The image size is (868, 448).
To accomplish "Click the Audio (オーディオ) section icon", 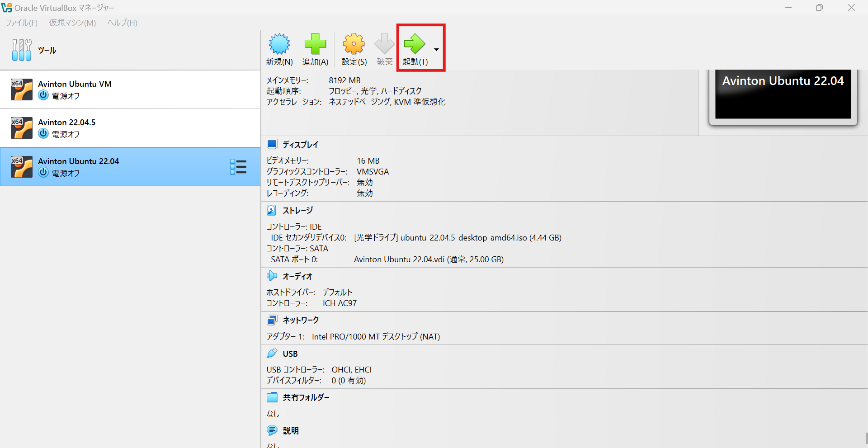I will [272, 276].
